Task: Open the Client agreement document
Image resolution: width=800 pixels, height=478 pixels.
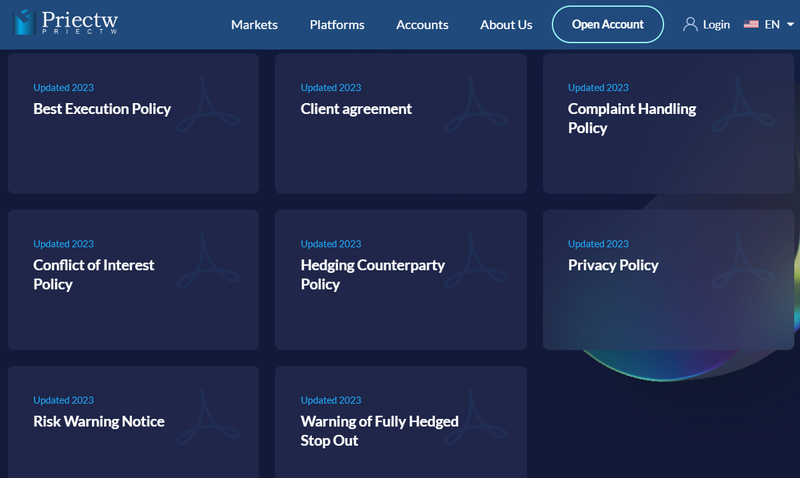Action: pos(356,109)
